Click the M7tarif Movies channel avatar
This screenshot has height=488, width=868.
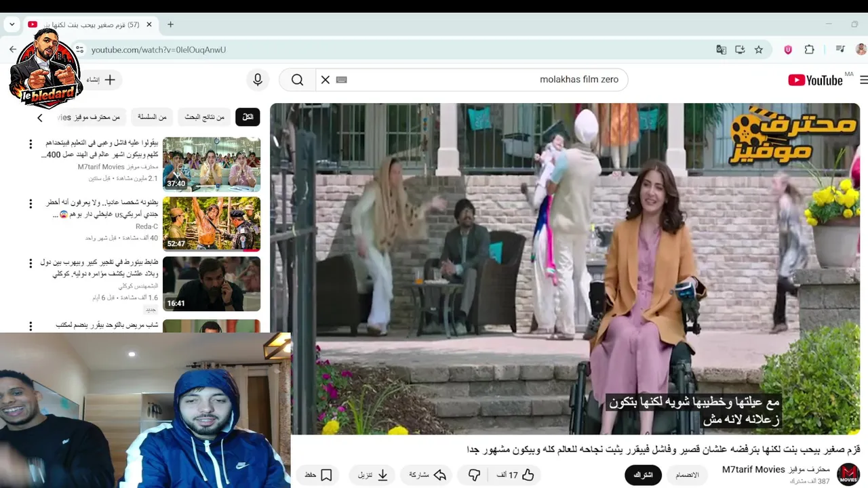point(848,474)
